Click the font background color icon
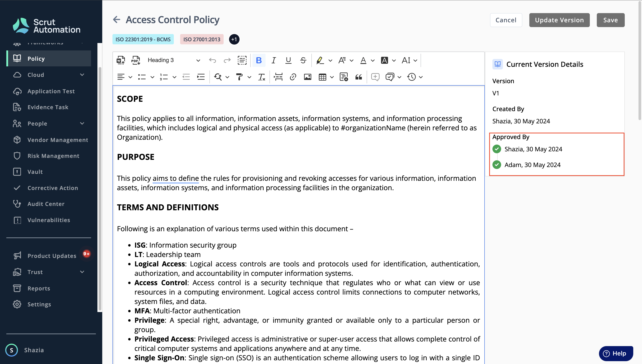 tap(384, 60)
